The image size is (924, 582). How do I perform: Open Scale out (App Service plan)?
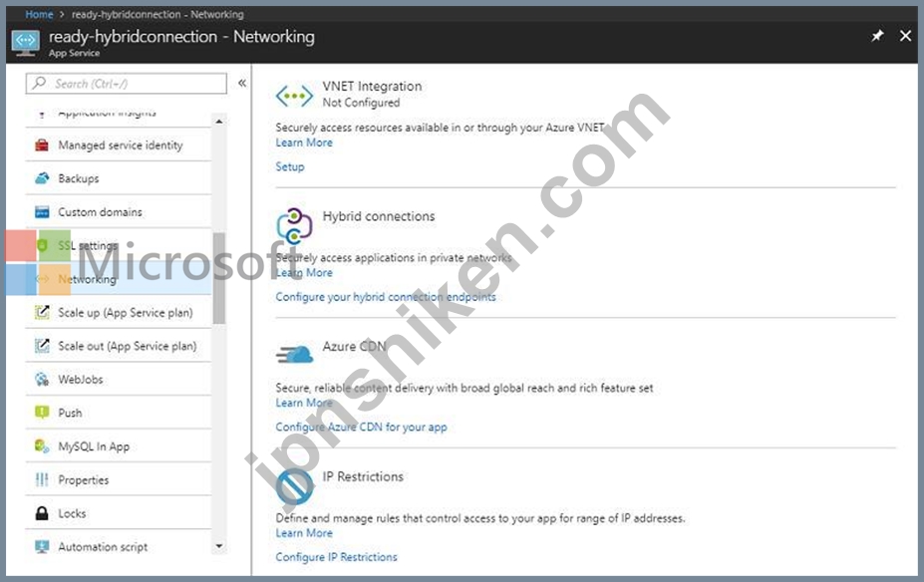[119, 346]
